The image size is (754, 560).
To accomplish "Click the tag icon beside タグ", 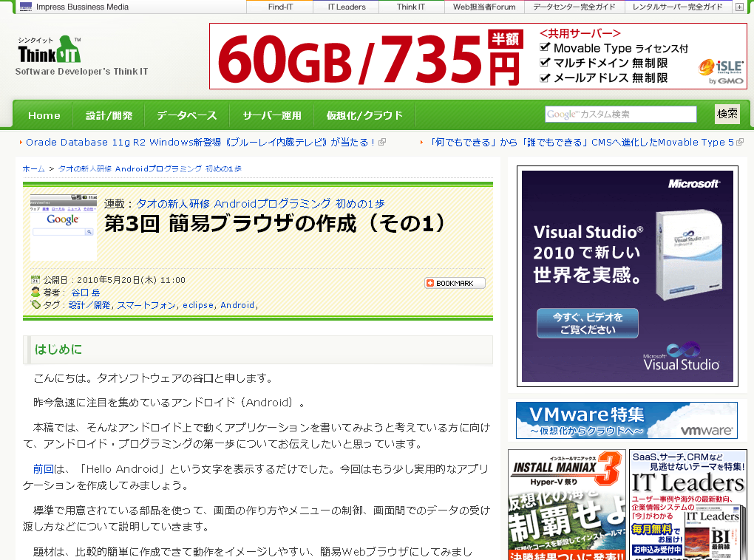I will click(35, 305).
